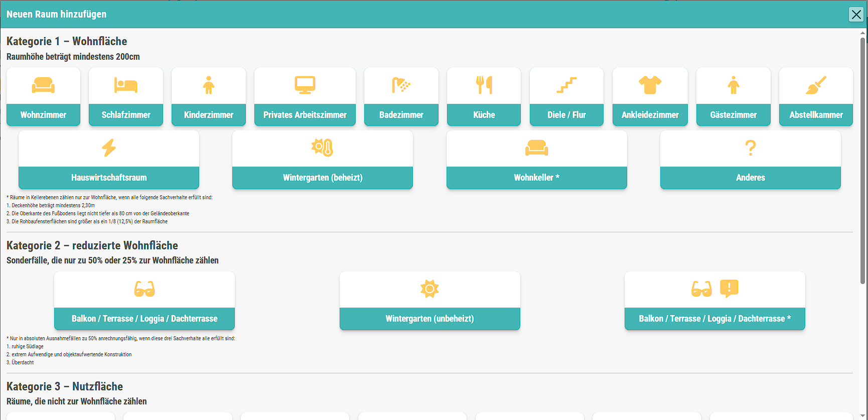Pick the question mark icon for Anderes

click(750, 148)
